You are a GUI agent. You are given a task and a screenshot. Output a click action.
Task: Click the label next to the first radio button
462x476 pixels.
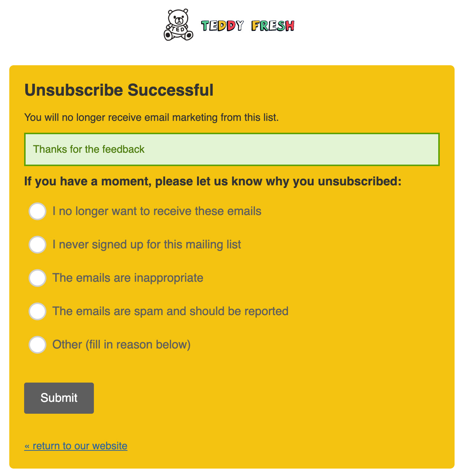coord(157,211)
